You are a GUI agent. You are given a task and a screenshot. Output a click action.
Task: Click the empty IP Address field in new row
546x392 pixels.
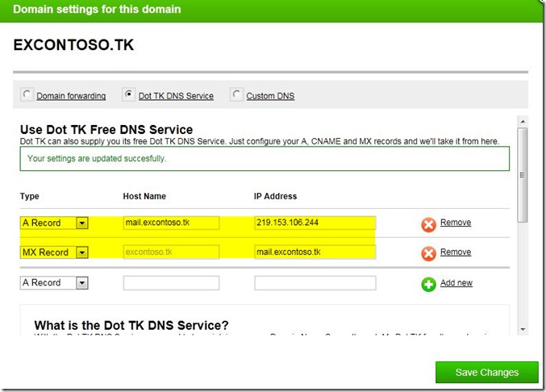[315, 283]
